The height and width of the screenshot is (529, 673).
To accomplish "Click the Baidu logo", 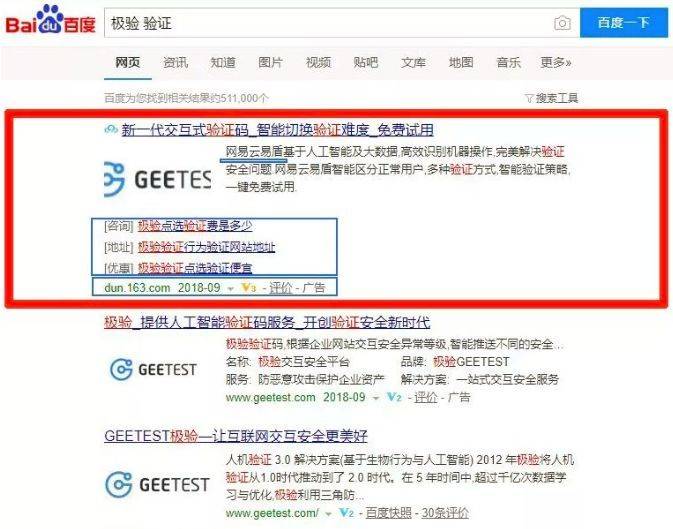I will (x=50, y=19).
